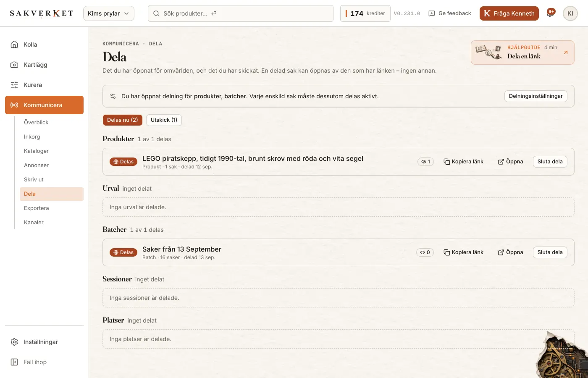Screen dimensions: 588x378
Task: Collapse sidebar with Fäll ihop icon
Action: [x=14, y=362]
